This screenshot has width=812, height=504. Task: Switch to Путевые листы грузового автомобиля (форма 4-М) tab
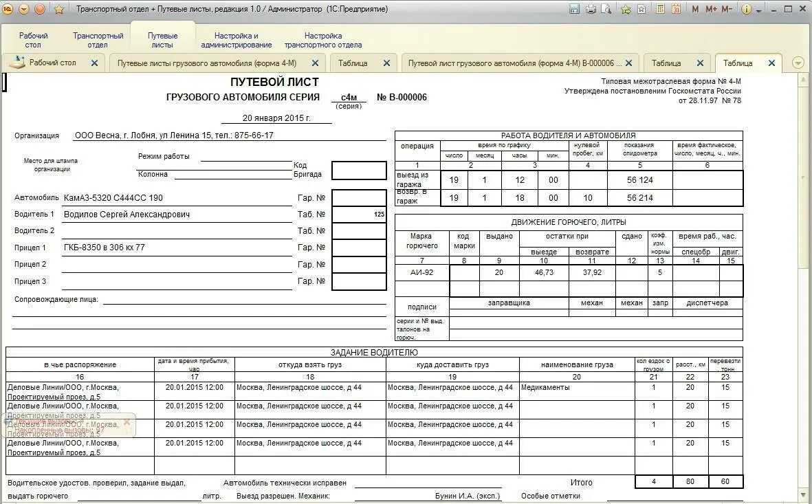207,63
